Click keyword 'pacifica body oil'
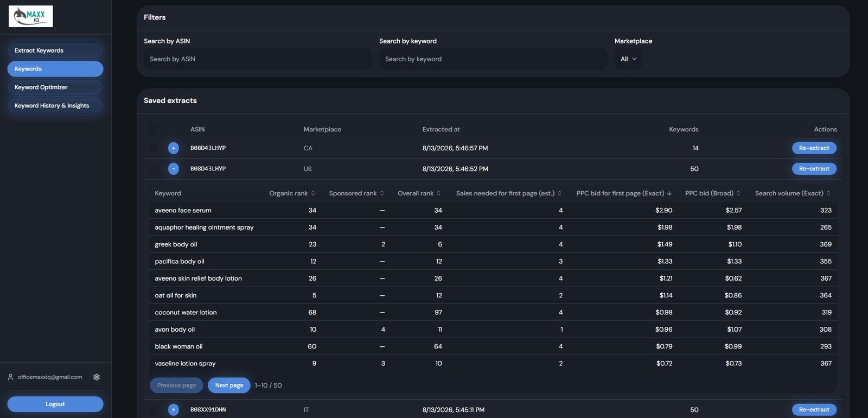The height and width of the screenshot is (418, 868). (x=180, y=262)
